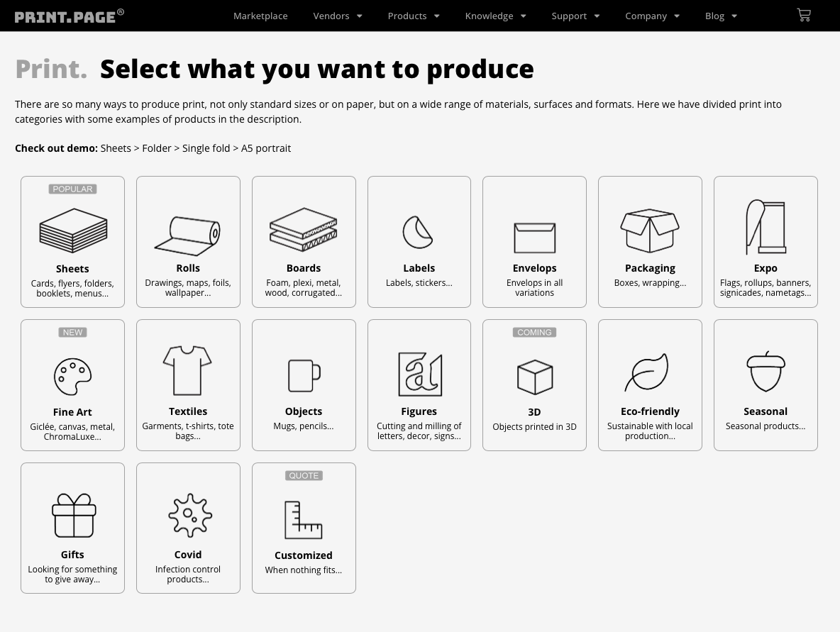Select the Sheets paper stack icon
Image resolution: width=840 pixels, height=632 pixels.
tap(72, 231)
